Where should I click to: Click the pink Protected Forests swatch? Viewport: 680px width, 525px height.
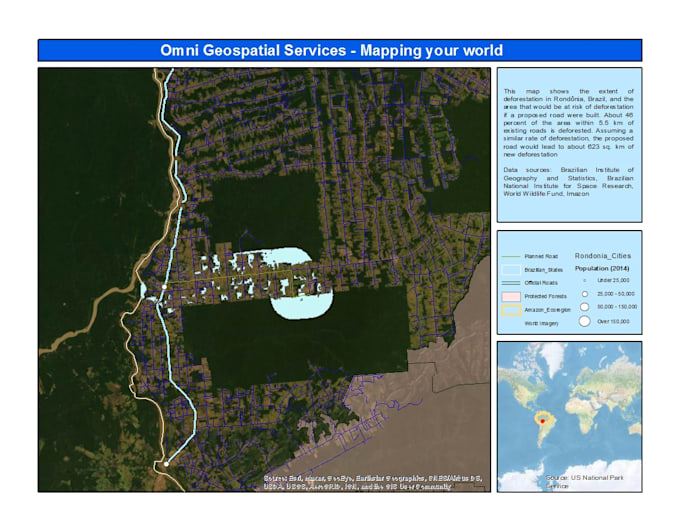point(510,297)
